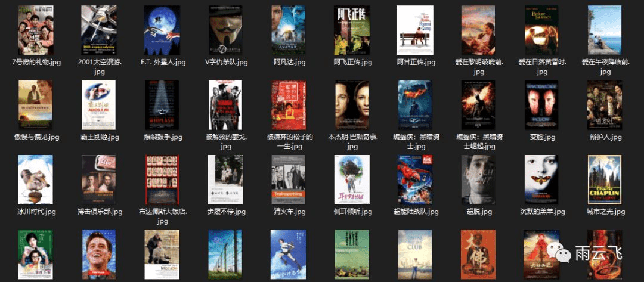The height and width of the screenshot is (282, 644).
Task: Open the 阿凡达.jpg Avatar poster thumbnail
Action: pyautogui.click(x=289, y=30)
